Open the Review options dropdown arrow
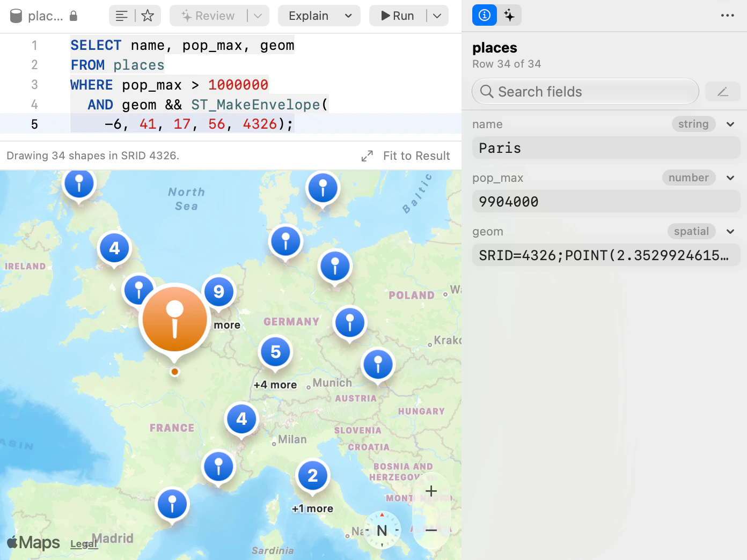The height and width of the screenshot is (560, 747). (x=258, y=16)
